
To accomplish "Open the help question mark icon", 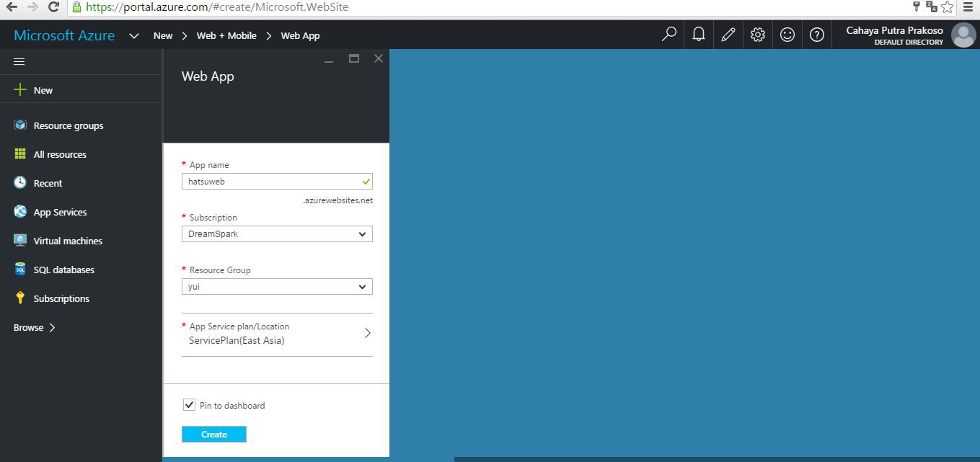I will (817, 34).
